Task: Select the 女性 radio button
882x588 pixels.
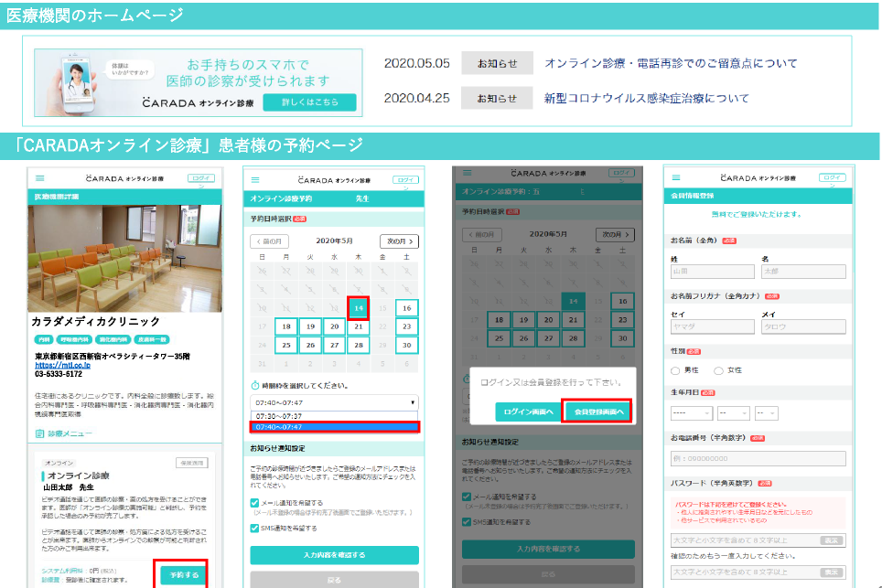Action: tap(717, 370)
